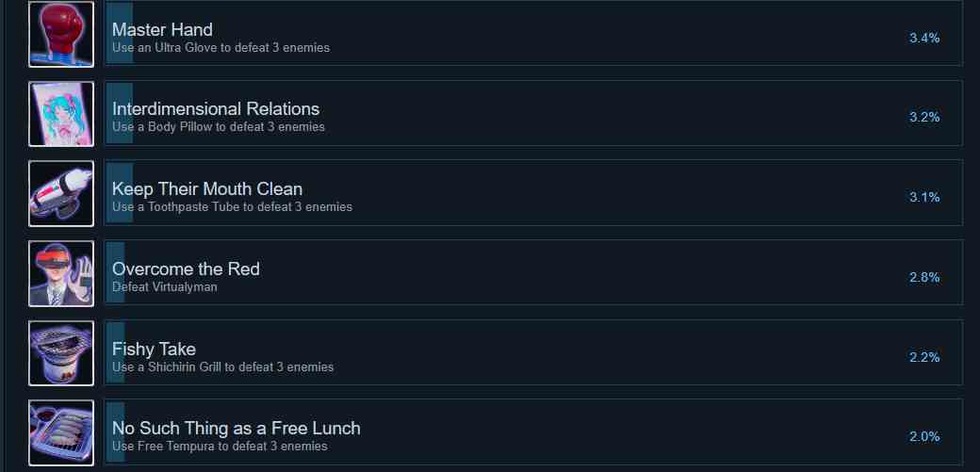Click the 3.4% completion percentage

coord(924,38)
